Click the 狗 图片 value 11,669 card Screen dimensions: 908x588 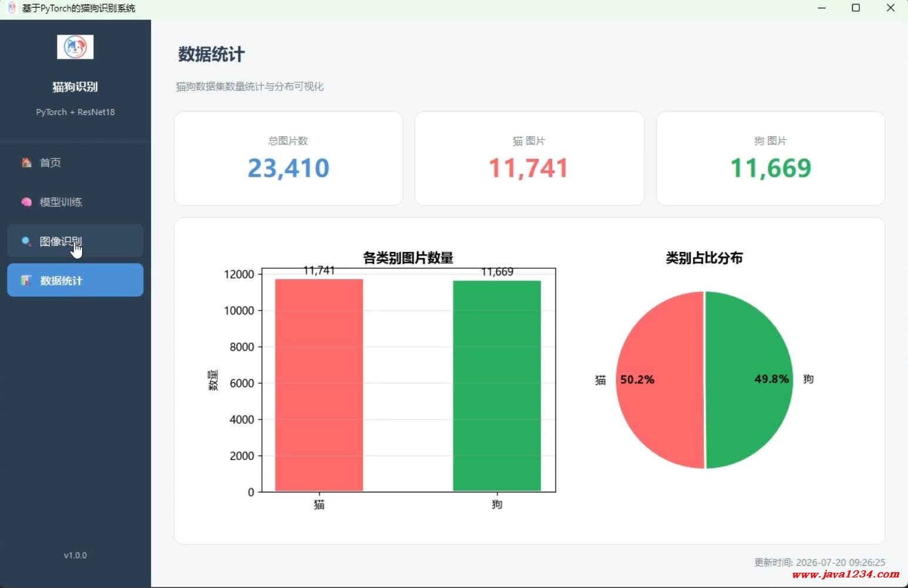point(771,158)
